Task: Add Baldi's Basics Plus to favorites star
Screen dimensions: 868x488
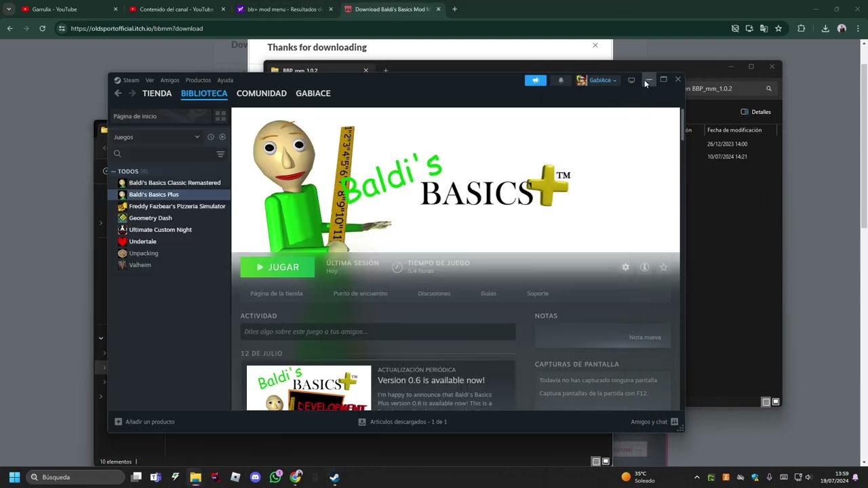Action: coord(663,267)
